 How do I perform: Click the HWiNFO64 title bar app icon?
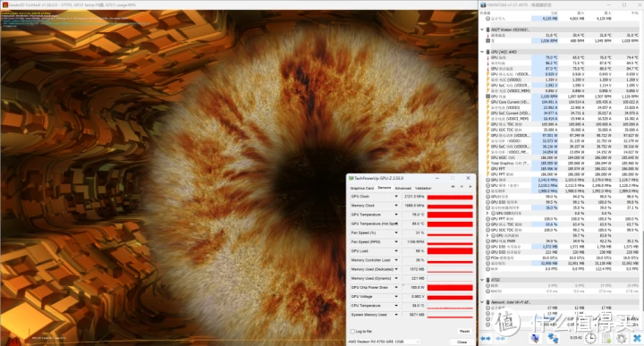[483, 5]
